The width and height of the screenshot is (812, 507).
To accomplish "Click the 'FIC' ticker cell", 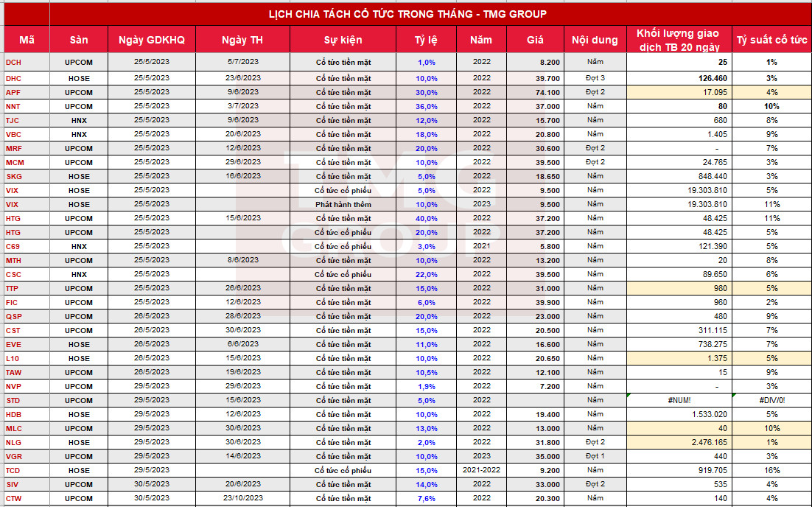I will (27, 302).
